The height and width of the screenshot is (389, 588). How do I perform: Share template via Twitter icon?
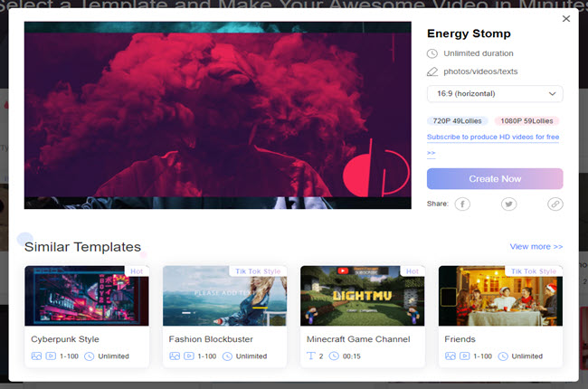pyautogui.click(x=509, y=204)
